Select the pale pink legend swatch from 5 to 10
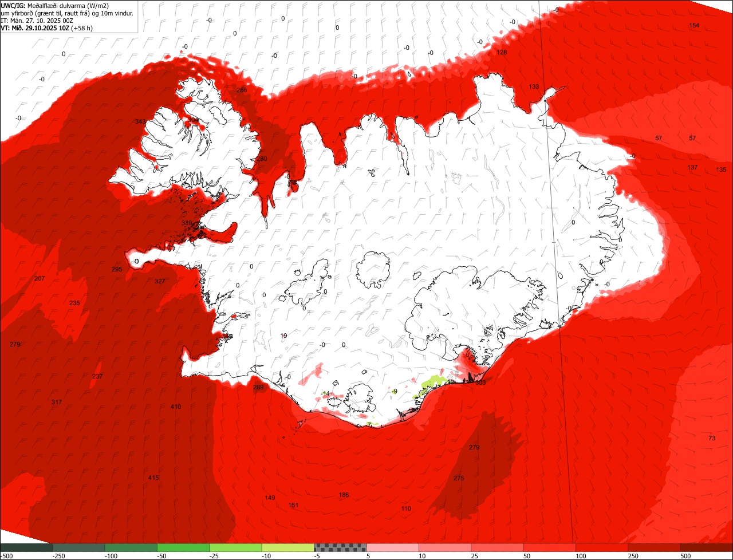 (x=393, y=547)
